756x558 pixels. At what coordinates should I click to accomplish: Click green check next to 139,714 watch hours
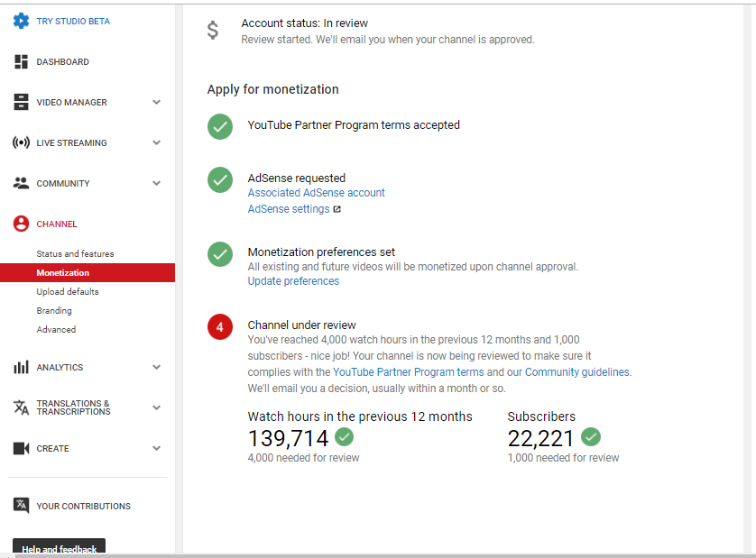point(345,437)
